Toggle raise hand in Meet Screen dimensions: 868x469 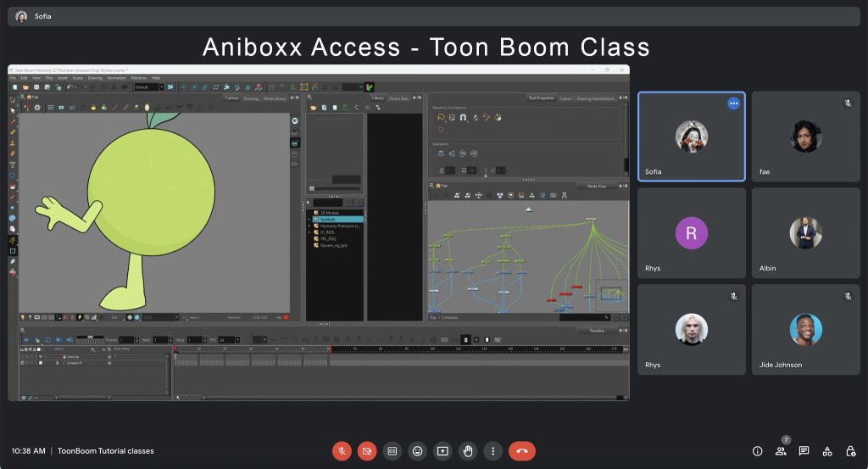(x=468, y=451)
